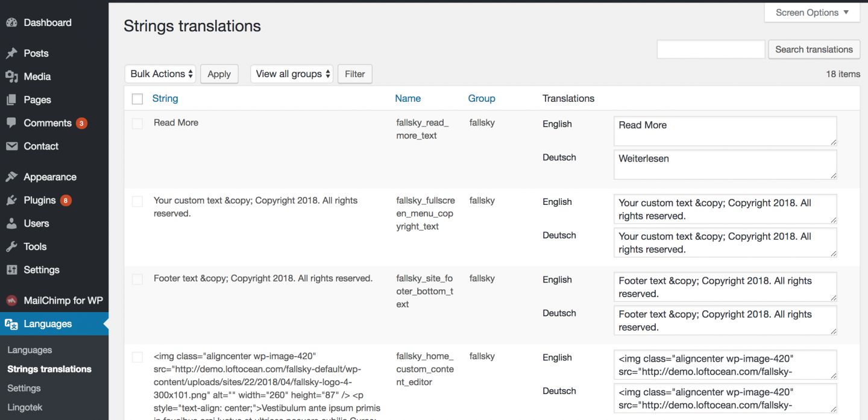Click the Posts pushpin icon
868x420 pixels.
coord(11,54)
